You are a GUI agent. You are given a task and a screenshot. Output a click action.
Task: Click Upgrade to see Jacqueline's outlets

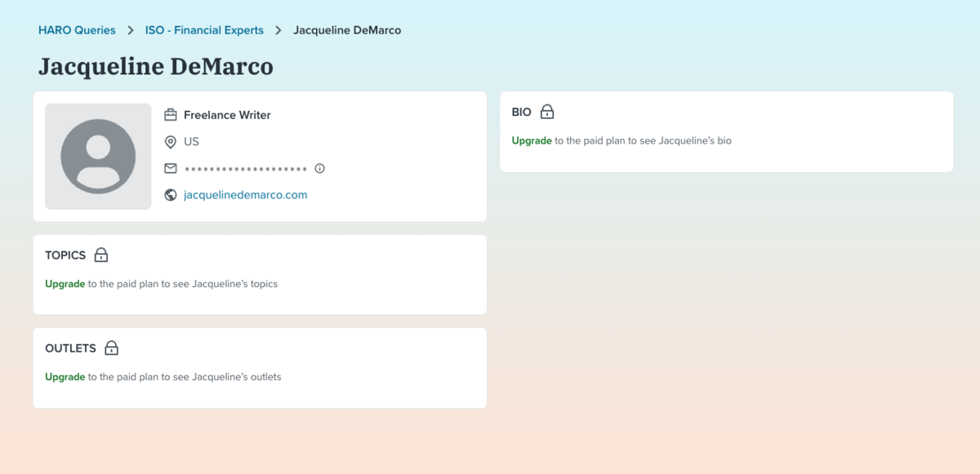tap(65, 377)
